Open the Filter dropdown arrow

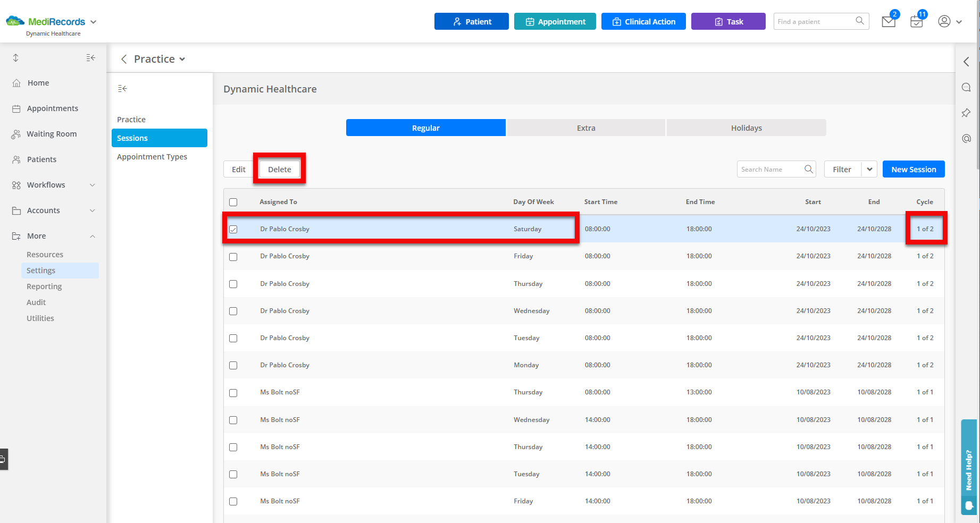pyautogui.click(x=869, y=169)
